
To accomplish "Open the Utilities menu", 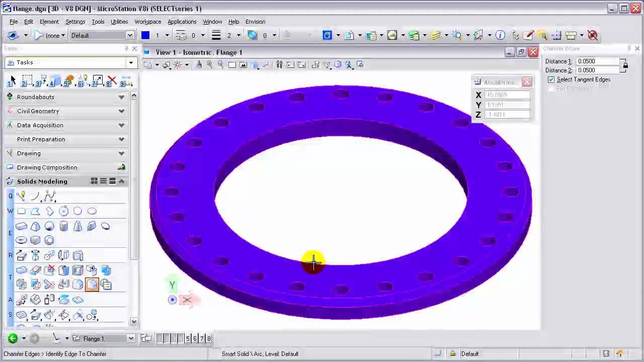I will click(x=119, y=22).
